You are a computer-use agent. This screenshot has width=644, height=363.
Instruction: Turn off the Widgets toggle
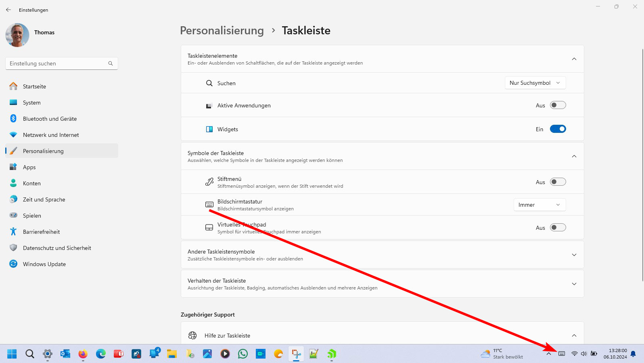click(558, 129)
